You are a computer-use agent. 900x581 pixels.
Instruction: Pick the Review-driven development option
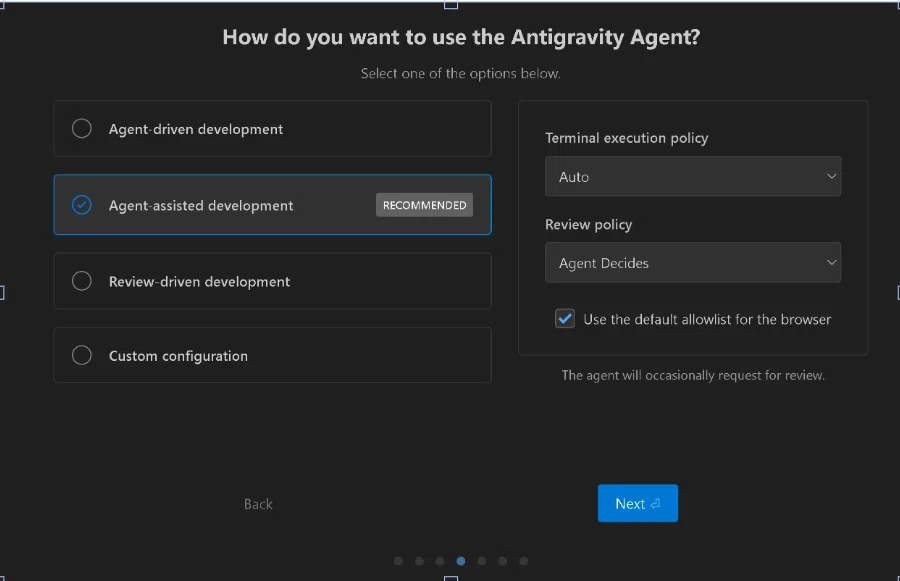(273, 281)
